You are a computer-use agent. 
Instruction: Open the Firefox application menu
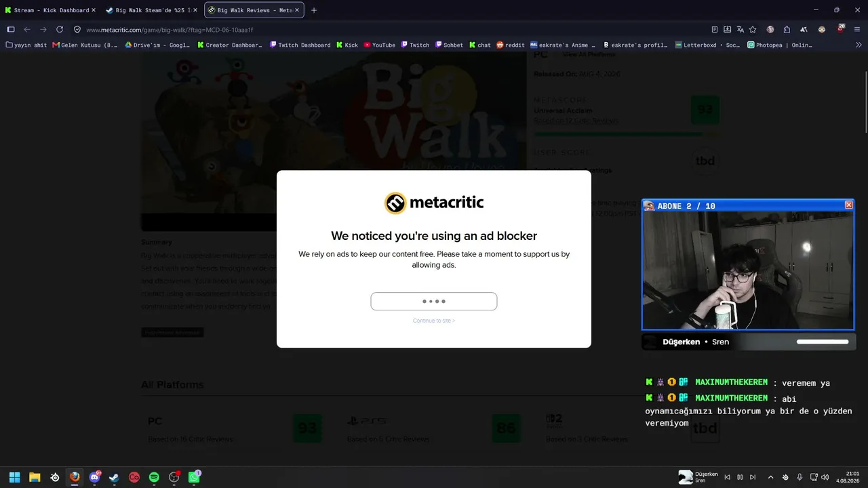pyautogui.click(x=857, y=30)
